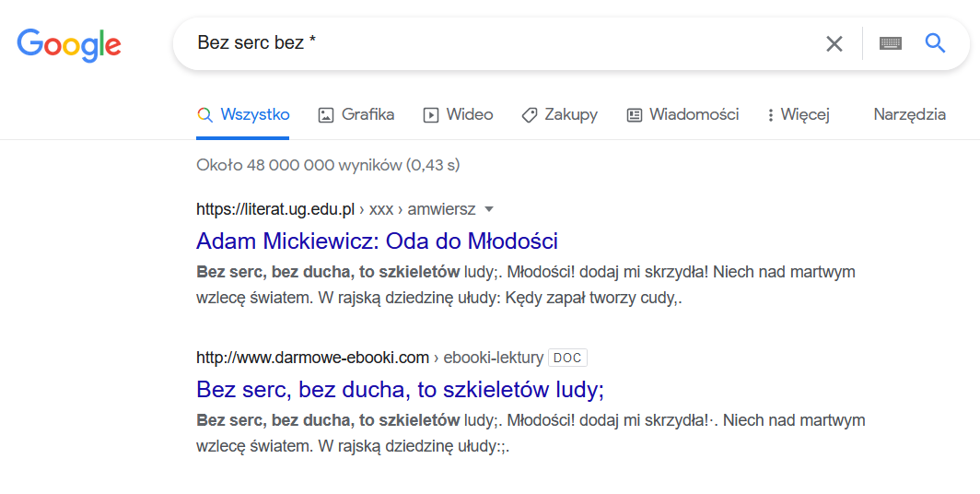The height and width of the screenshot is (494, 980).
Task: Click the DOC file type badge
Action: 567,358
